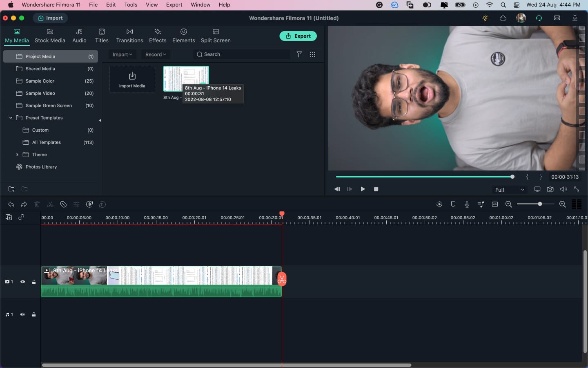Change preview quality from Full dropdown
The width and height of the screenshot is (588, 368).
(509, 190)
